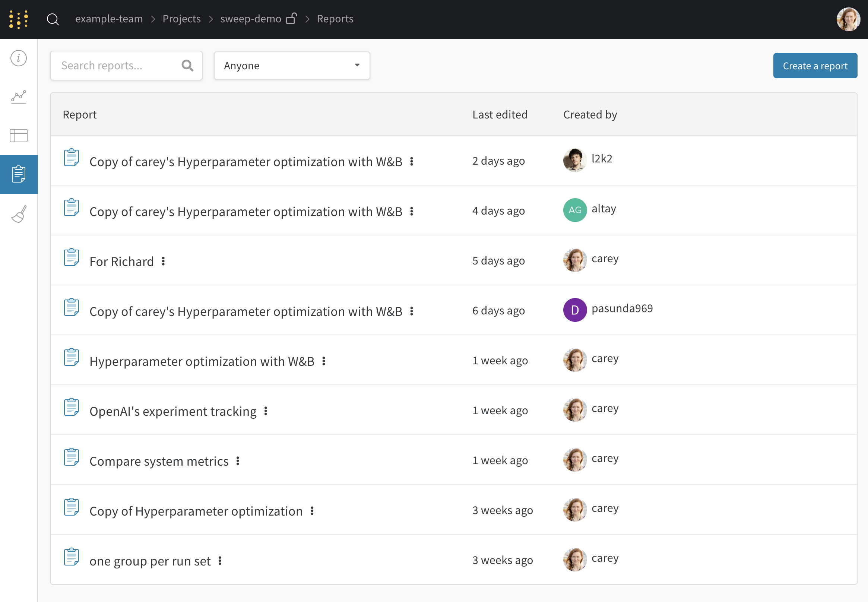Click the Create a report button
The image size is (868, 602).
tap(815, 66)
